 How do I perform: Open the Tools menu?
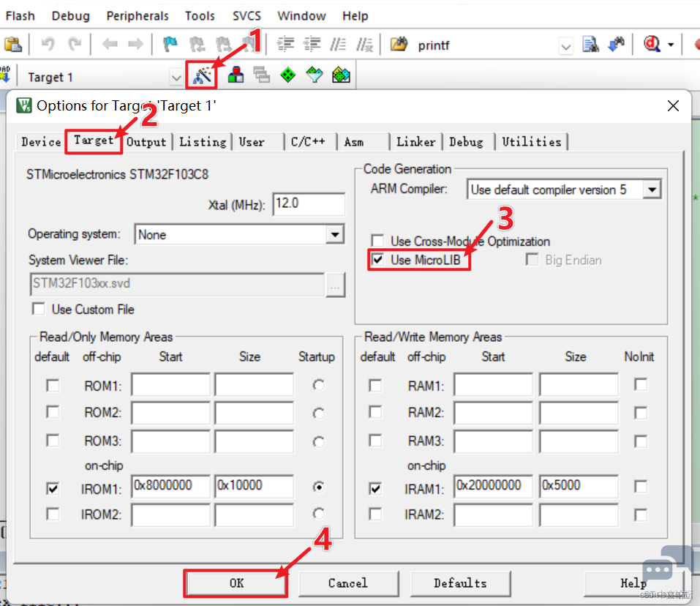point(200,16)
